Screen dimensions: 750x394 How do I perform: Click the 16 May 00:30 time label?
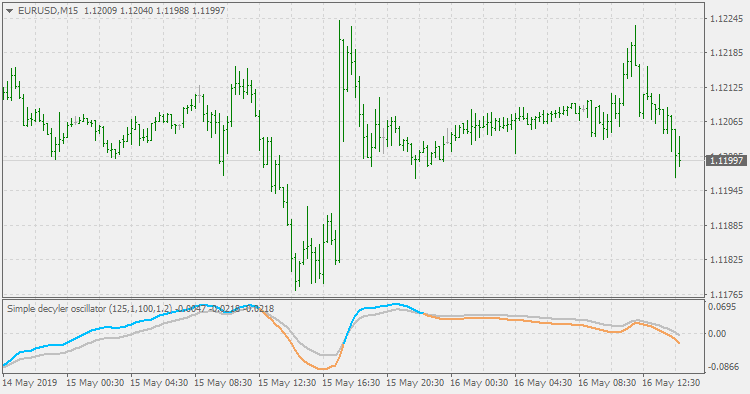[x=479, y=383]
